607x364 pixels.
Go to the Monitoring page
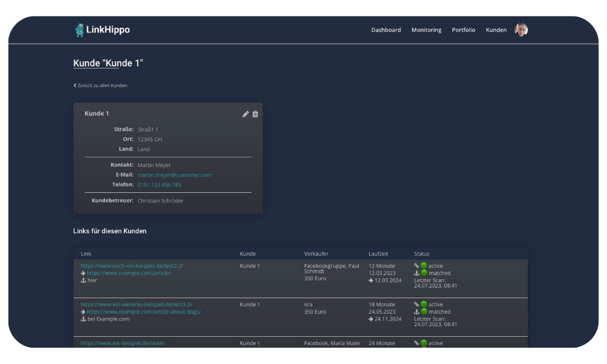[426, 30]
